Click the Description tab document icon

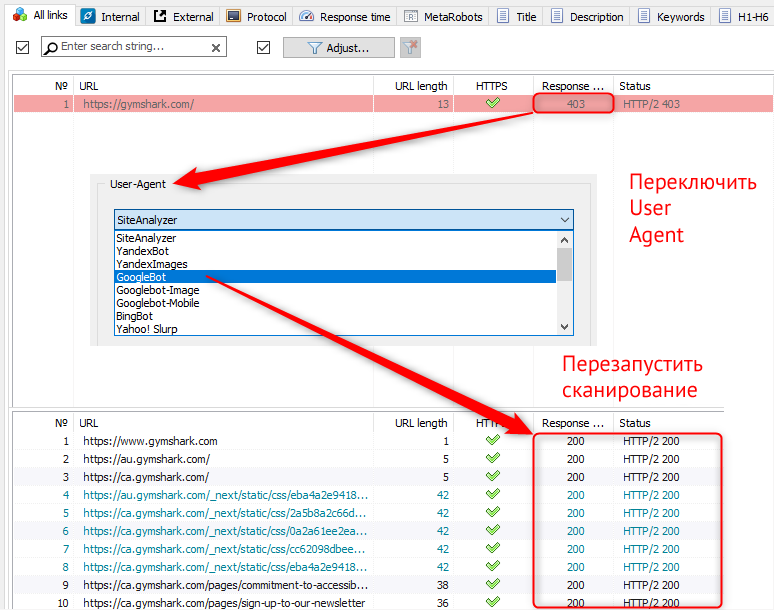click(557, 16)
